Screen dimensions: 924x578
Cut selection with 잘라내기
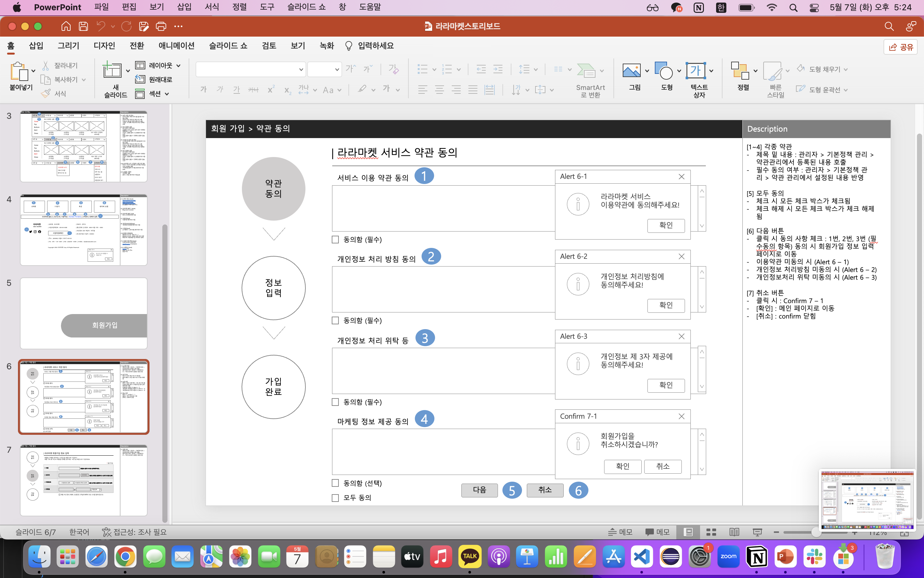click(x=60, y=66)
